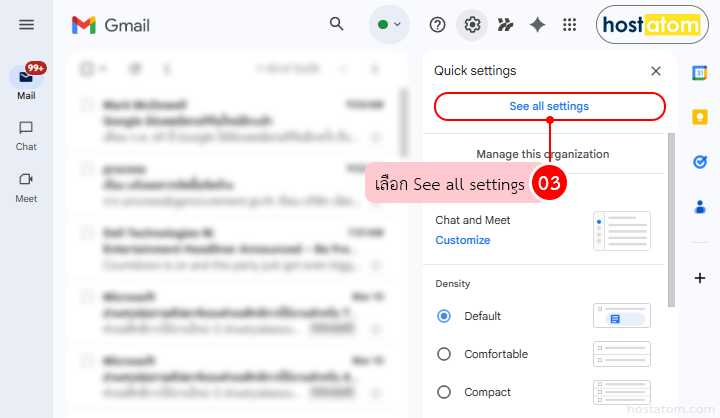Click Manage this organization
Image resolution: width=720 pixels, height=418 pixels.
tap(543, 154)
